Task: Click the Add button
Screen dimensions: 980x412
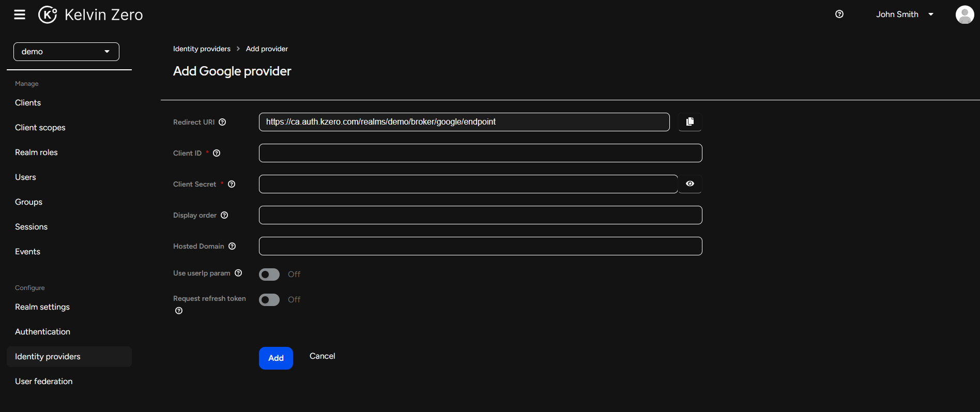Action: [276, 358]
